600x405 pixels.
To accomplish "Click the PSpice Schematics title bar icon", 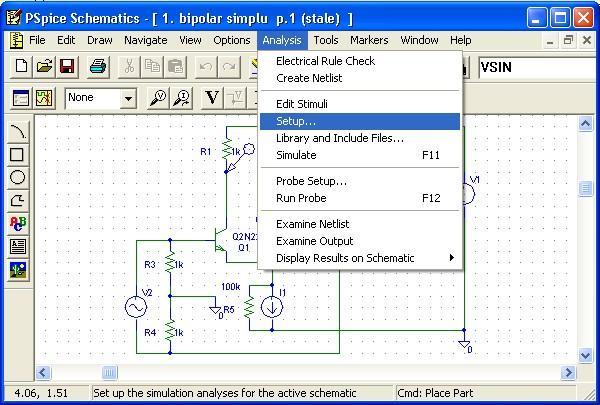I will (x=13, y=18).
